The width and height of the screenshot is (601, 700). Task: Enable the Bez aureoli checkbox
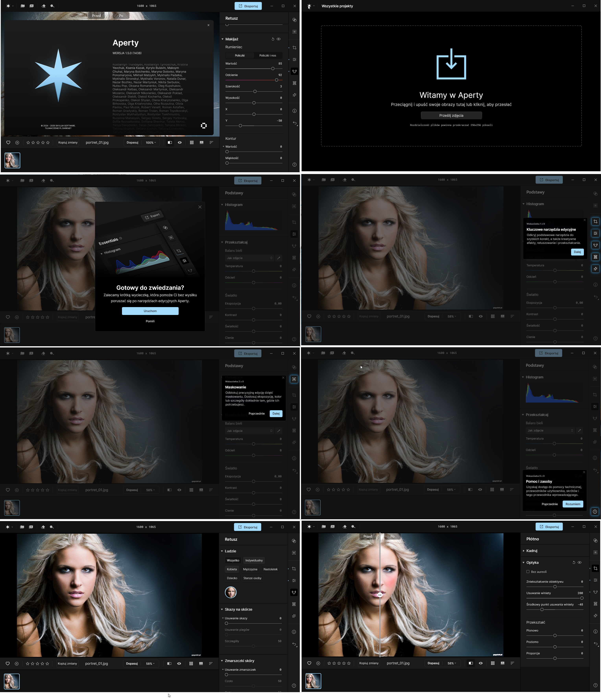528,572
